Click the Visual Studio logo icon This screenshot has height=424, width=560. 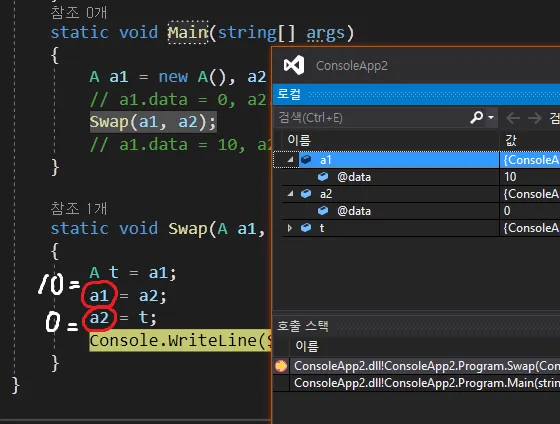coord(294,65)
